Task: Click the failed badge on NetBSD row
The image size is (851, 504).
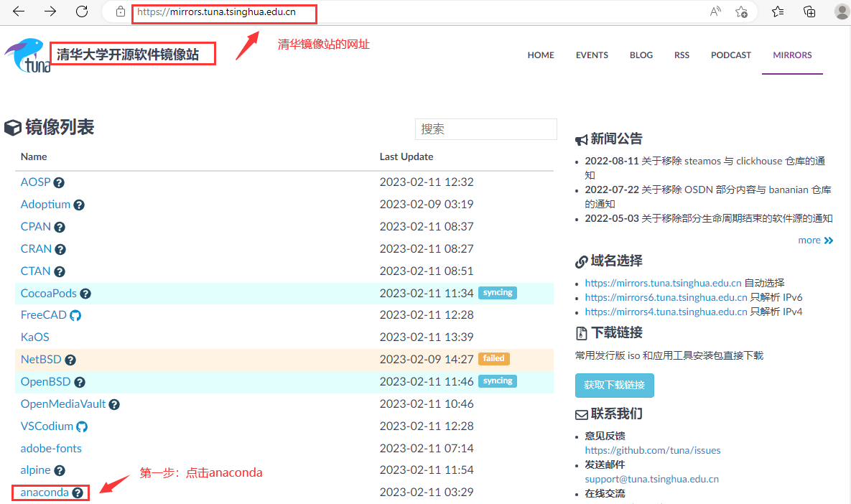Action: coord(494,358)
